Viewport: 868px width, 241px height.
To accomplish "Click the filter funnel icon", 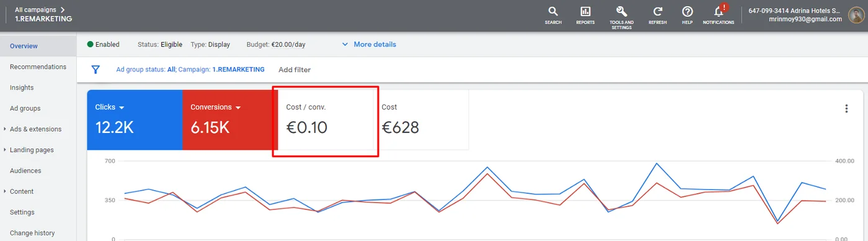I will pos(95,70).
